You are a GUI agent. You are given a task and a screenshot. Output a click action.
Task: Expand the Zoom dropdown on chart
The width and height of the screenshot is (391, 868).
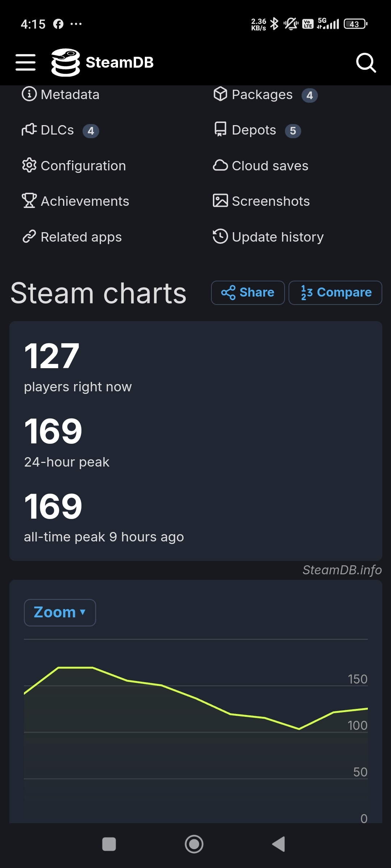[60, 613]
